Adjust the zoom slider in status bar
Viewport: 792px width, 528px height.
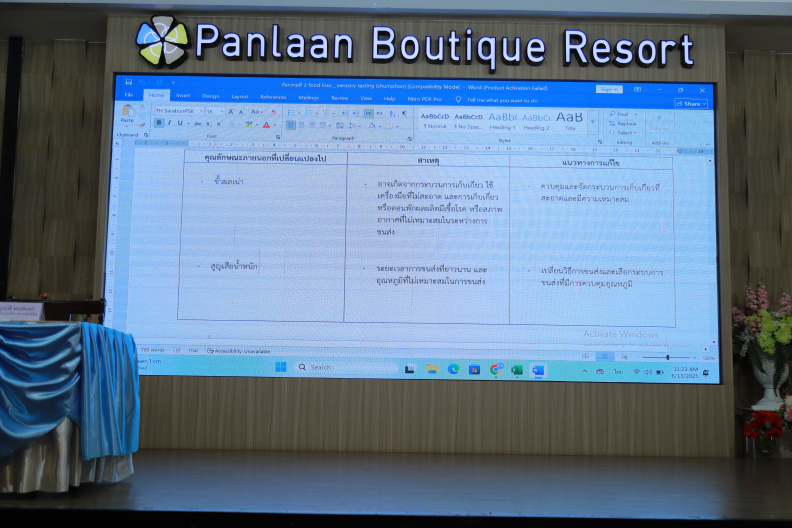click(x=667, y=357)
